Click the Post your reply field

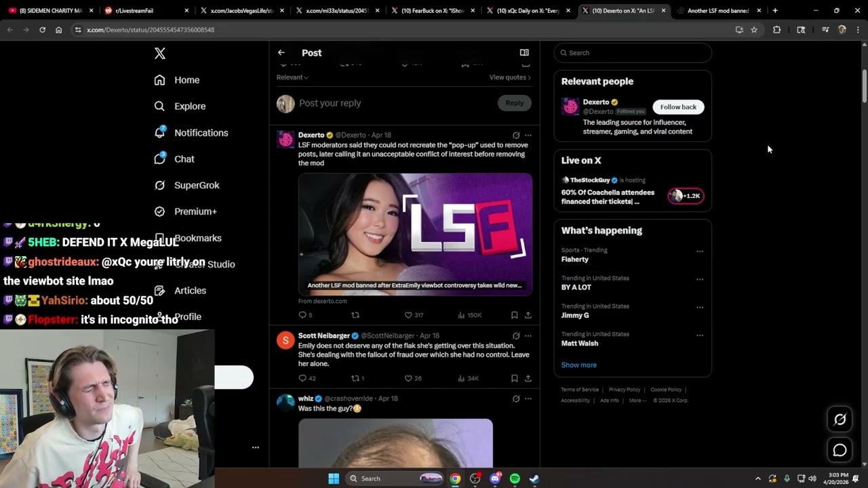(395, 103)
